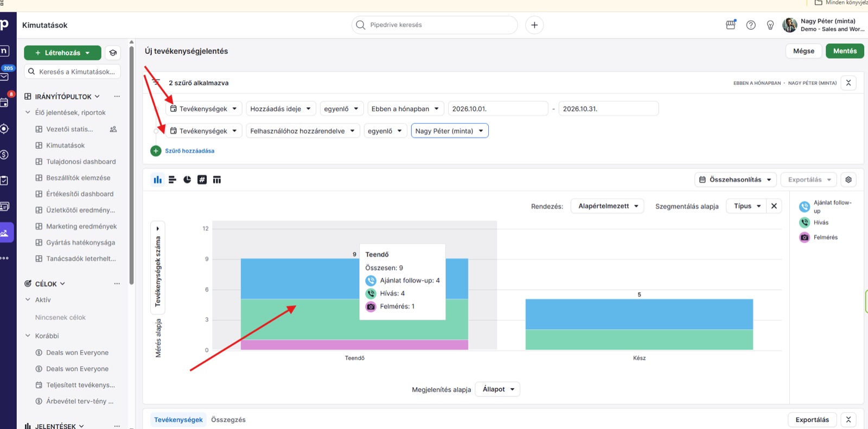
Task: Toggle the Hívás legend item
Action: 814,223
